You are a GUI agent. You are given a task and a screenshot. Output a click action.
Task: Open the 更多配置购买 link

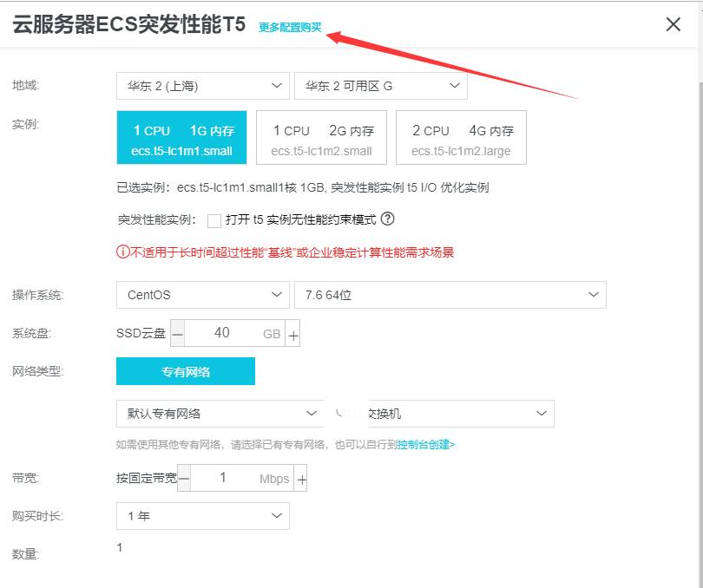[x=290, y=28]
